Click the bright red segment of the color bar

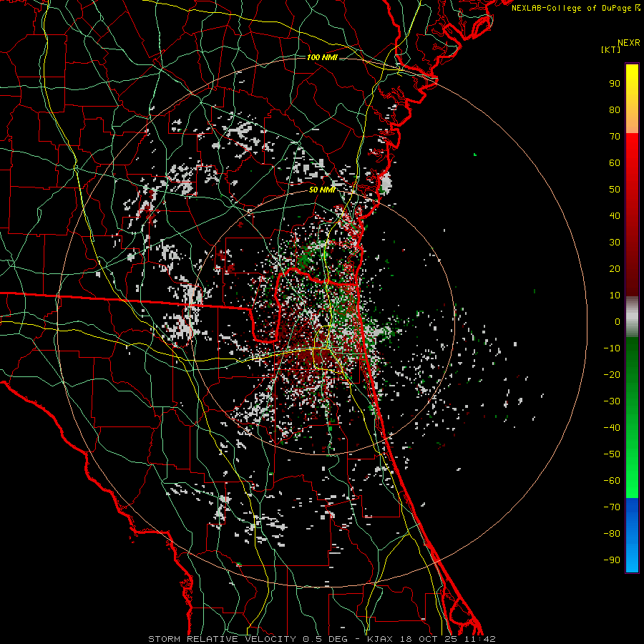tap(632, 156)
